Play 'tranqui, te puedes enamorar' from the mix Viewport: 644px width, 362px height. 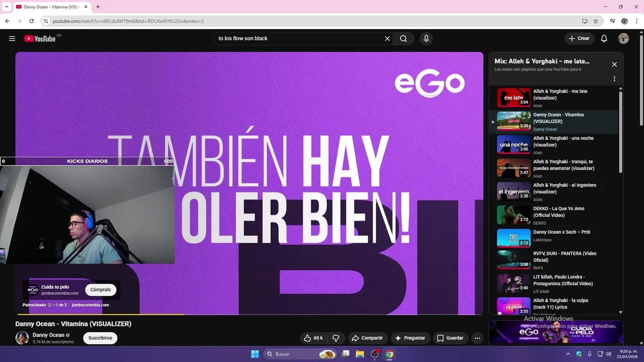pyautogui.click(x=553, y=168)
